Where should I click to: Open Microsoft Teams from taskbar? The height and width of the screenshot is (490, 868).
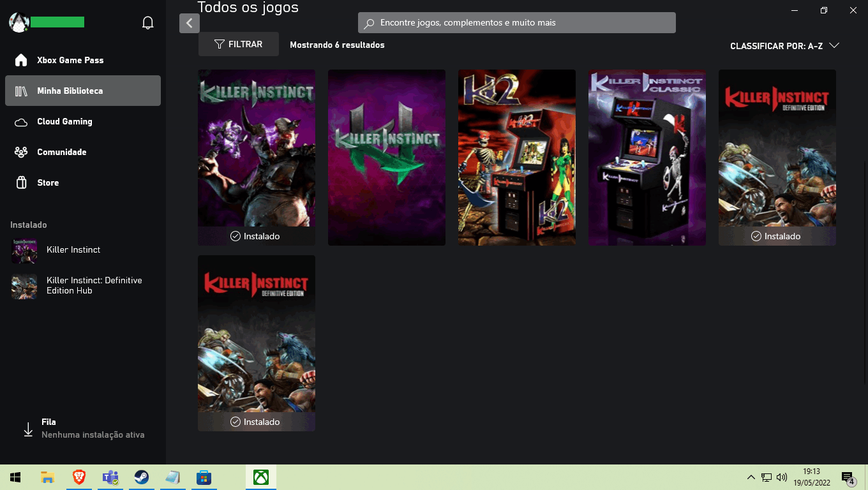click(x=110, y=477)
